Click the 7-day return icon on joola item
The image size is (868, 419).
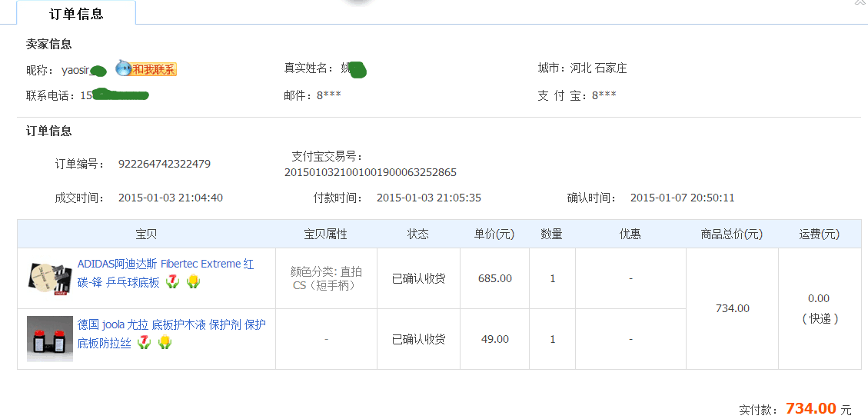pyautogui.click(x=144, y=342)
